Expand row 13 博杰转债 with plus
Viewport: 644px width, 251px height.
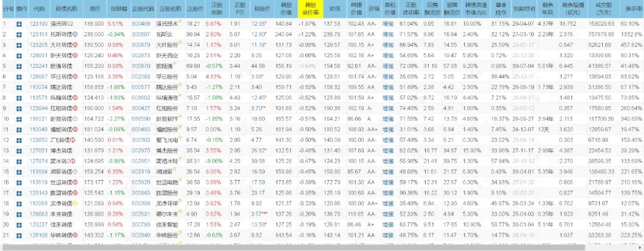click(19, 150)
